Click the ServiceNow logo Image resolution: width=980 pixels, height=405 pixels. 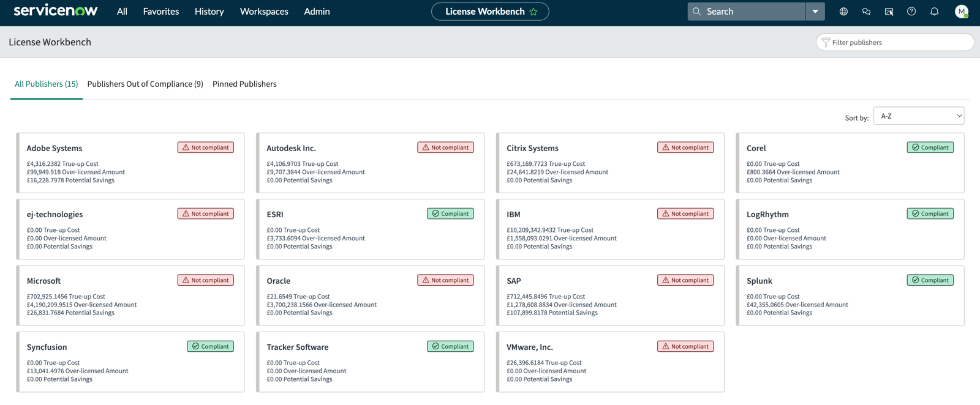tap(55, 10)
